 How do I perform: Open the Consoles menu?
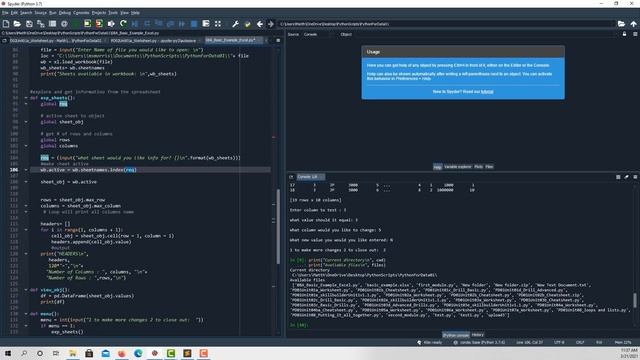pyautogui.click(x=81, y=13)
